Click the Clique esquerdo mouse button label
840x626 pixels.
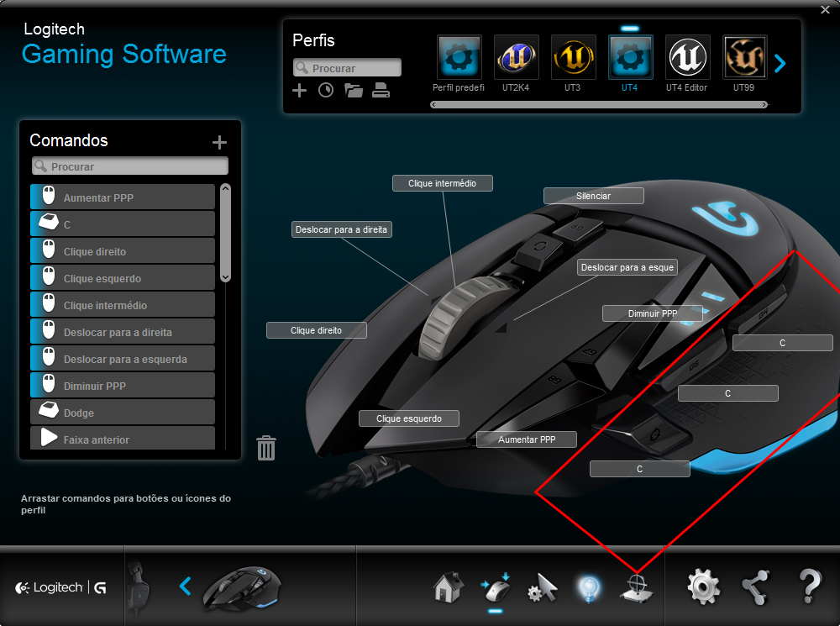[x=409, y=418]
